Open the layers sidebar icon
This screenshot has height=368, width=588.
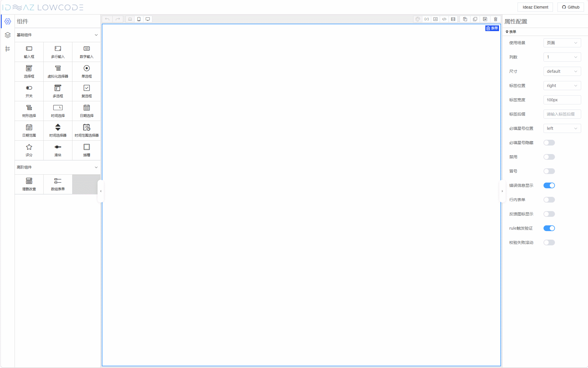tap(8, 35)
